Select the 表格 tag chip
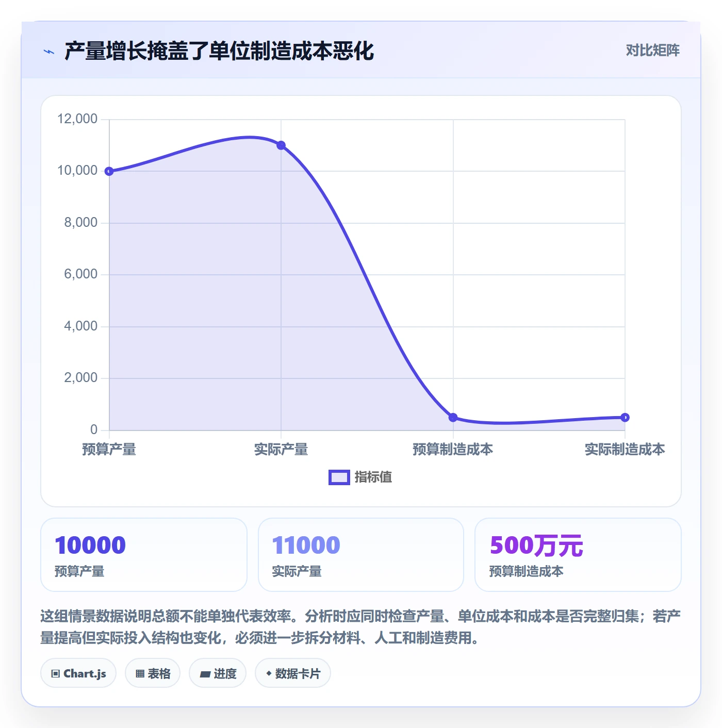The height and width of the screenshot is (728, 722). point(153,673)
